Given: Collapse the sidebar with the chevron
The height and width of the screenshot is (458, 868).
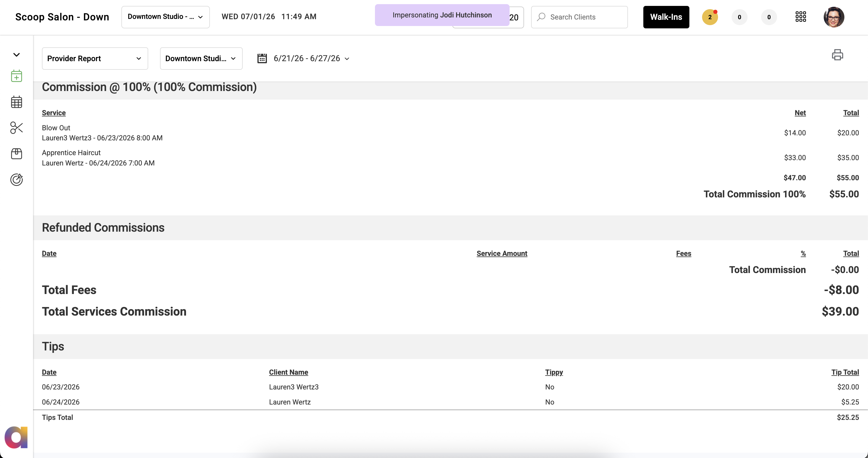Looking at the screenshot, I should click(17, 55).
